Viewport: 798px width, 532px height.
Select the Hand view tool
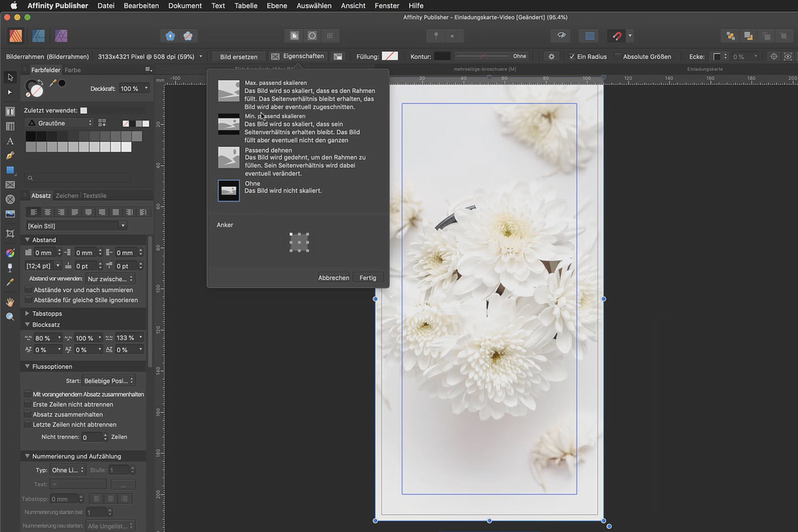(x=9, y=303)
